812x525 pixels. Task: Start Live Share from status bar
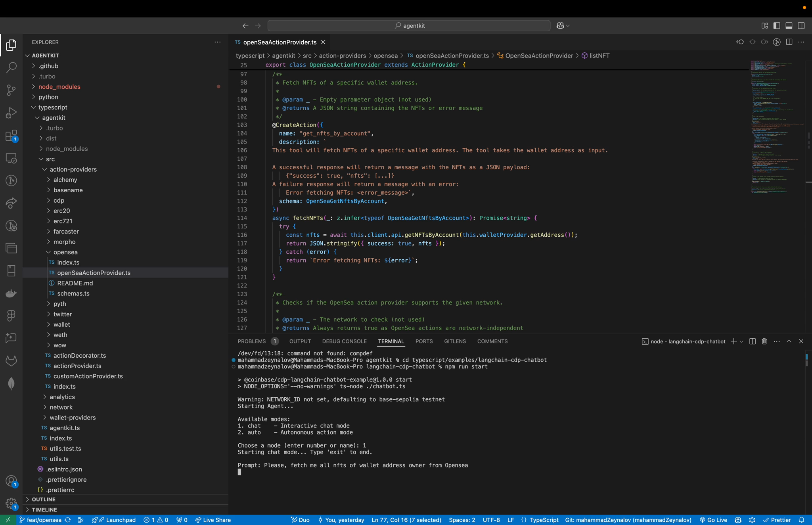pos(213,520)
